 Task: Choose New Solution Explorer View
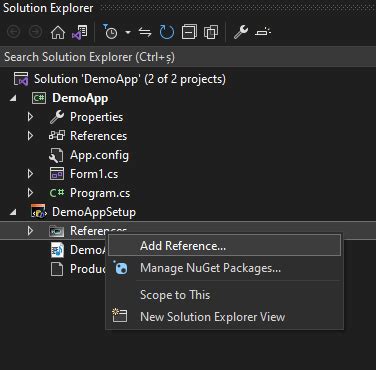(224, 317)
